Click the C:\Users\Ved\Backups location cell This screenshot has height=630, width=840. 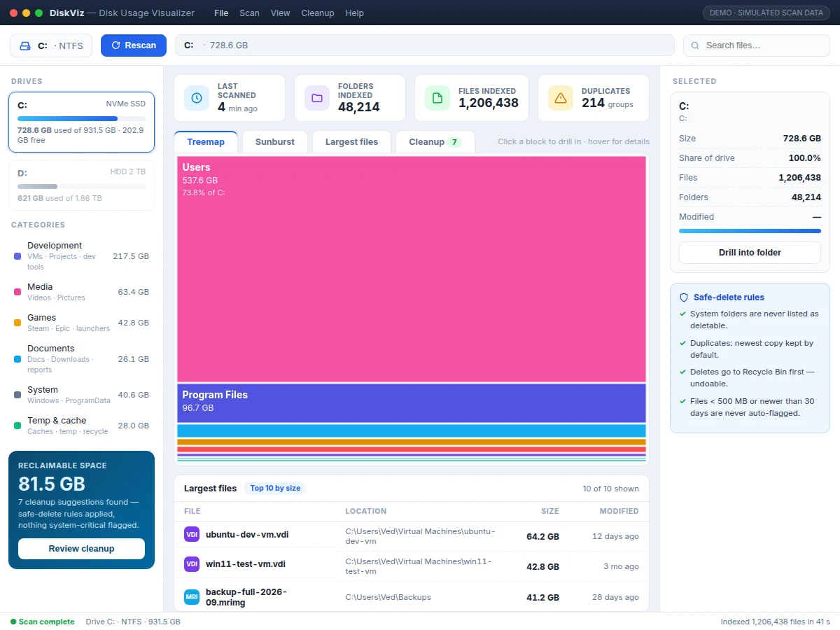tap(388, 597)
